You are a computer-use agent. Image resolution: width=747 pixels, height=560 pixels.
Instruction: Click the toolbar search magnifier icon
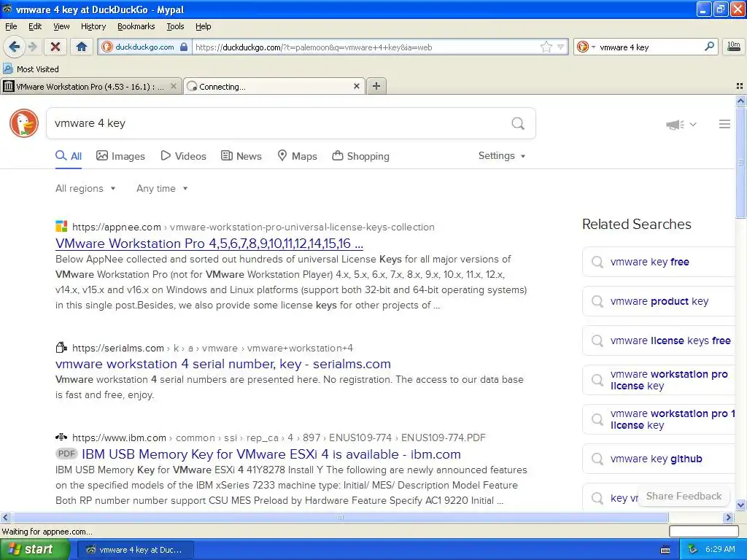pos(709,47)
